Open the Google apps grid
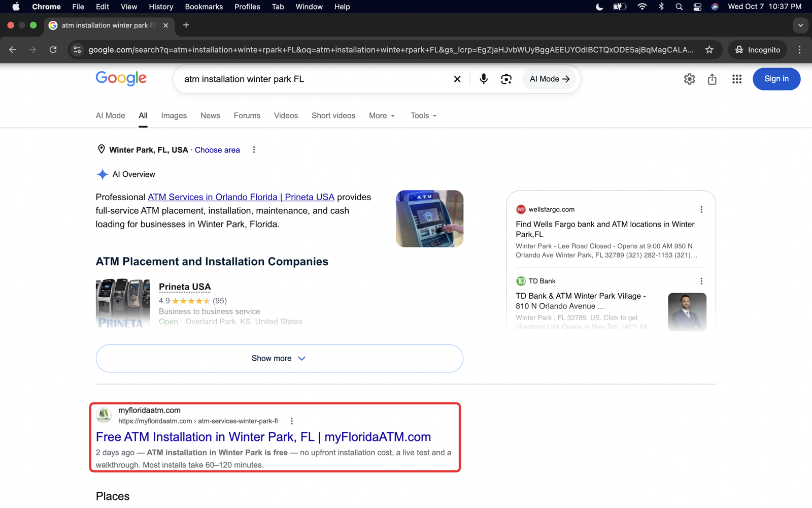This screenshot has width=812, height=508. [736, 79]
